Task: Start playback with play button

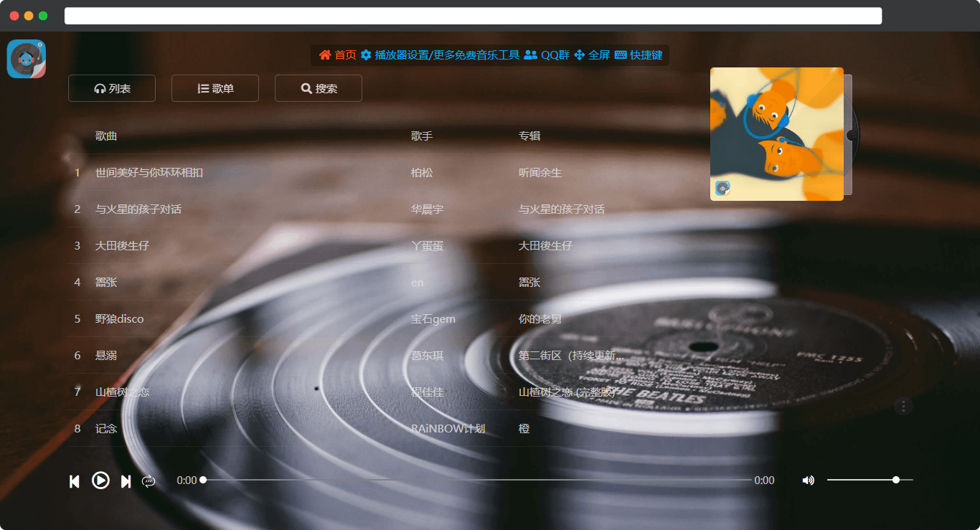Action: 100,481
